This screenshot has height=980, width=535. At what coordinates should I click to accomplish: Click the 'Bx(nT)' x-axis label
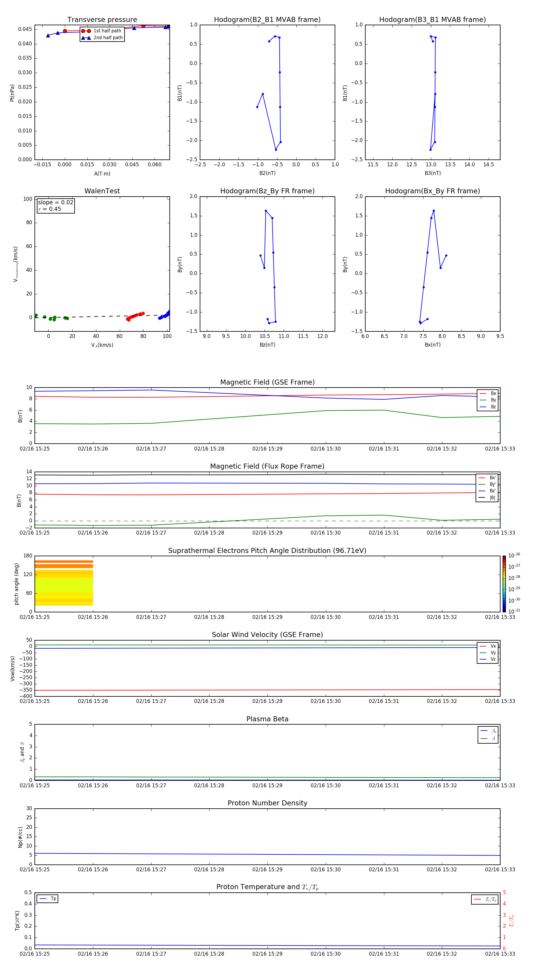432,345
